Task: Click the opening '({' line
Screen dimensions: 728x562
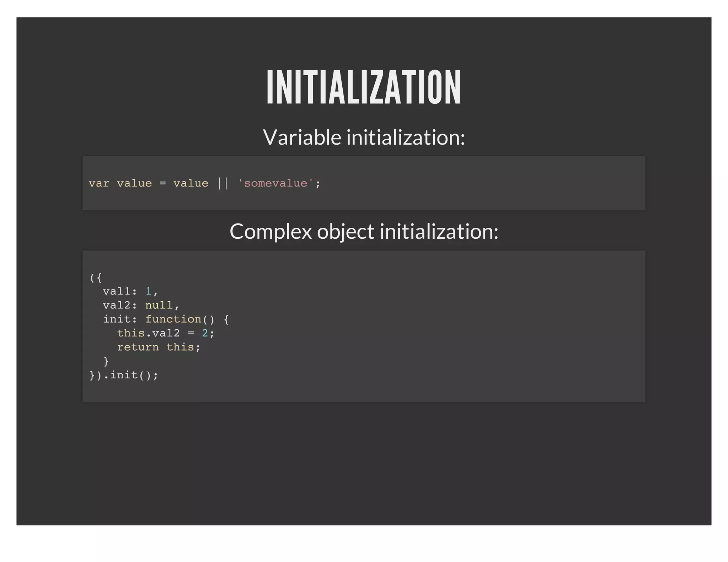Action: tap(96, 278)
